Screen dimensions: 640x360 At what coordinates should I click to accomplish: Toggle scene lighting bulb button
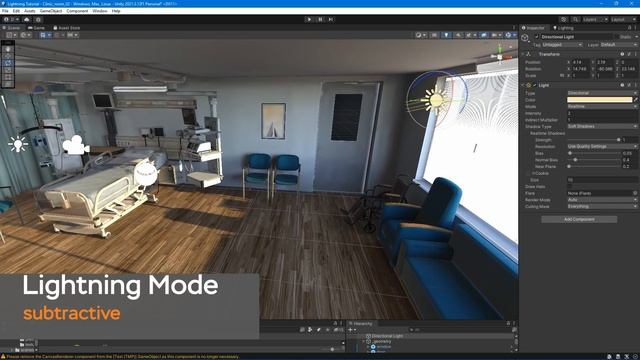pyautogui.click(x=446, y=35)
